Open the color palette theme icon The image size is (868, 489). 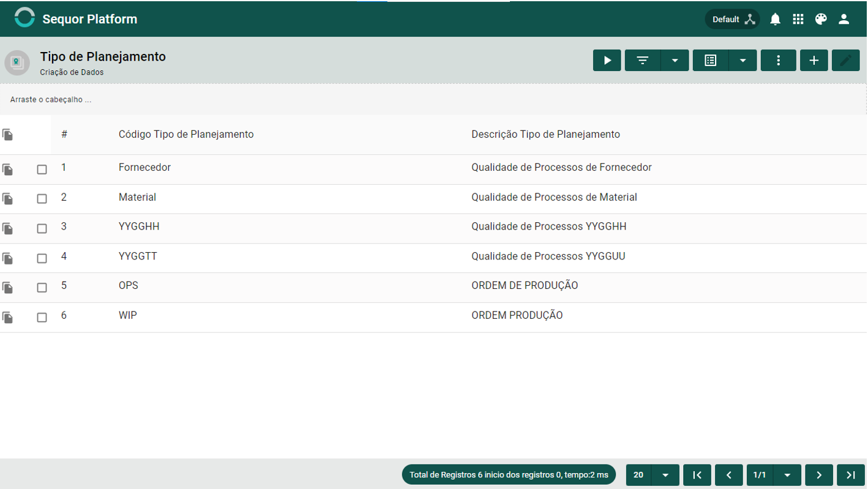(x=821, y=19)
